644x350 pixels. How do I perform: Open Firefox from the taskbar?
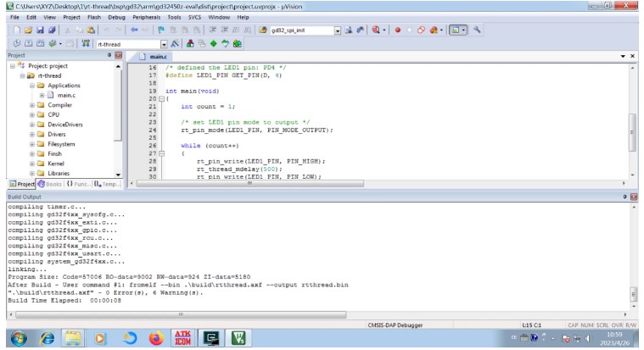pos(156,338)
